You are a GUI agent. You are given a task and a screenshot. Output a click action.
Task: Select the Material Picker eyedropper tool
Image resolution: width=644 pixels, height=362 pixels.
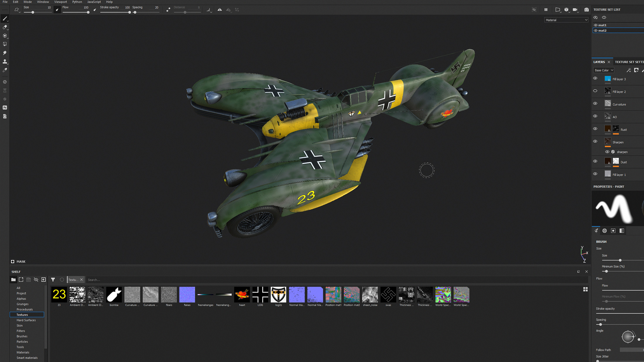point(5,70)
